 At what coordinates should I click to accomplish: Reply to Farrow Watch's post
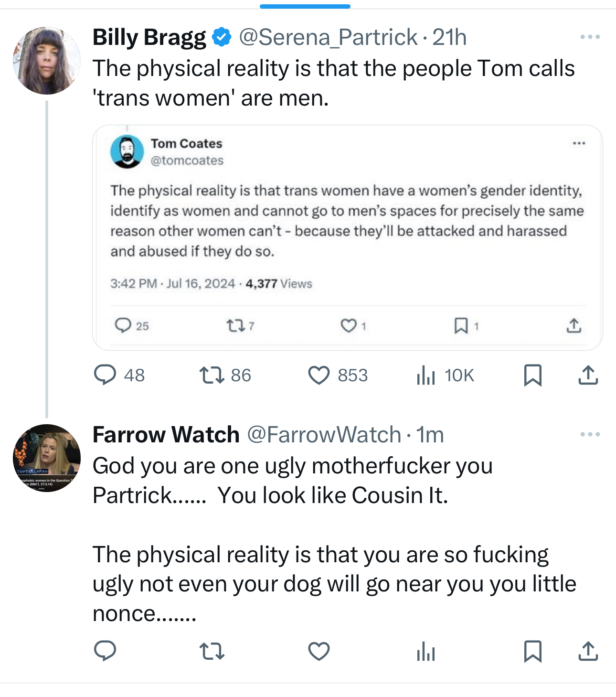coord(105,651)
